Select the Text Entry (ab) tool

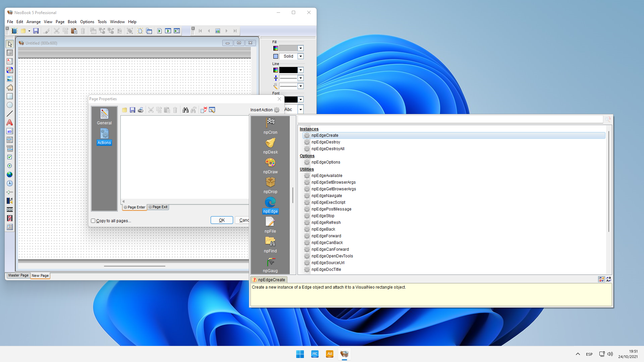point(10,131)
